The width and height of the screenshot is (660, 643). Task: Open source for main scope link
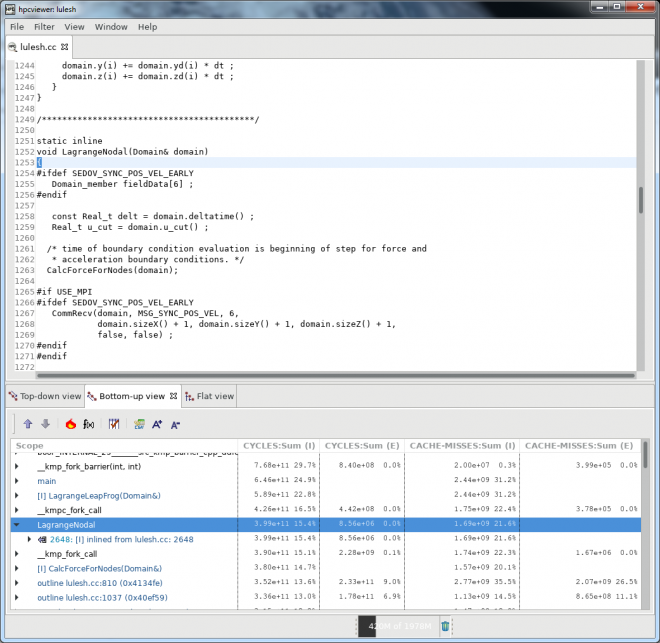point(47,481)
